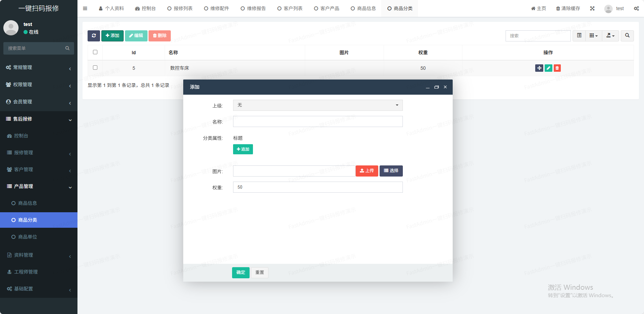Image resolution: width=644 pixels, height=314 pixels.
Task: Click into the 名称 name input field
Action: tap(318, 122)
